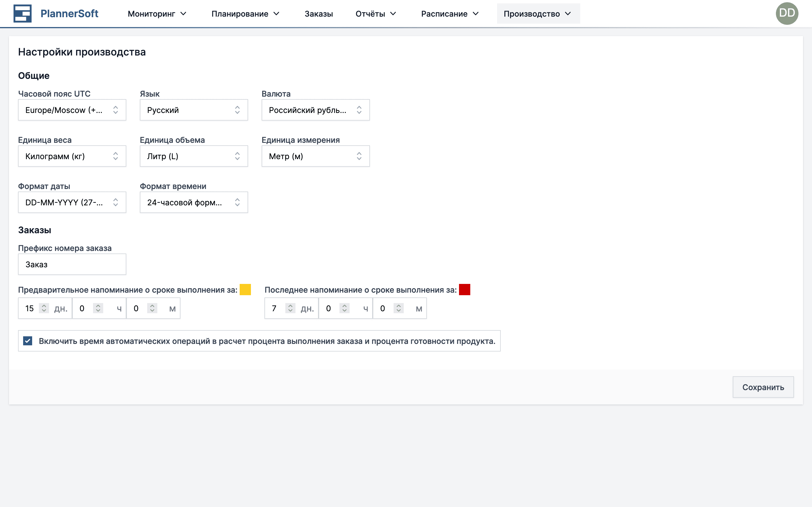Increment days on preliminary reminder stepper

click(x=44, y=306)
